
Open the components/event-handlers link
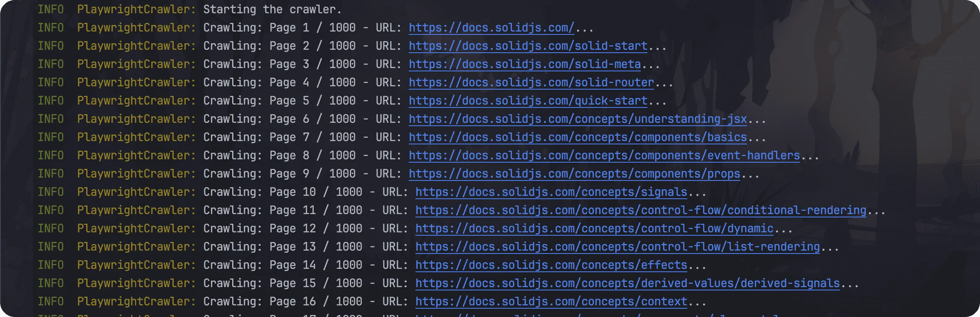(604, 156)
